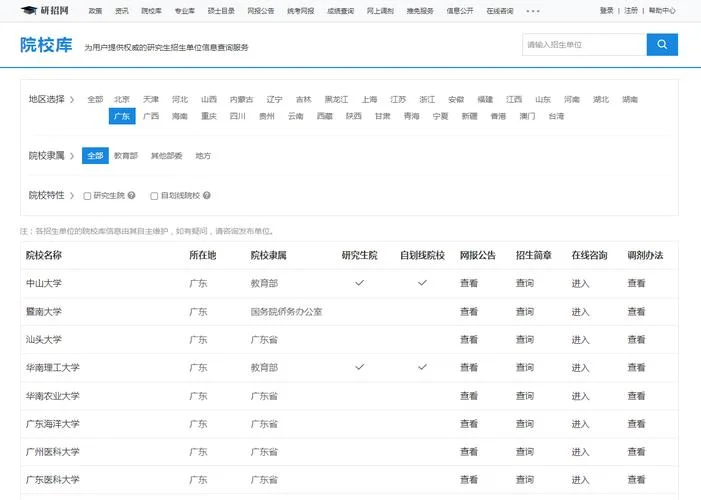Click 查看 under 调剂办法 for 华南理工大学
Viewport: 701px width, 500px height.
[637, 368]
